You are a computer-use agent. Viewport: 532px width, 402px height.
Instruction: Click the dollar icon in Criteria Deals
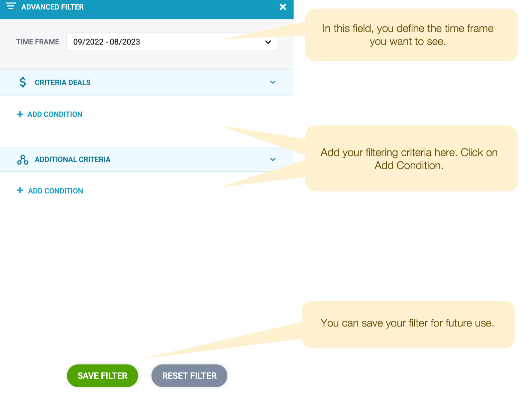click(x=22, y=82)
